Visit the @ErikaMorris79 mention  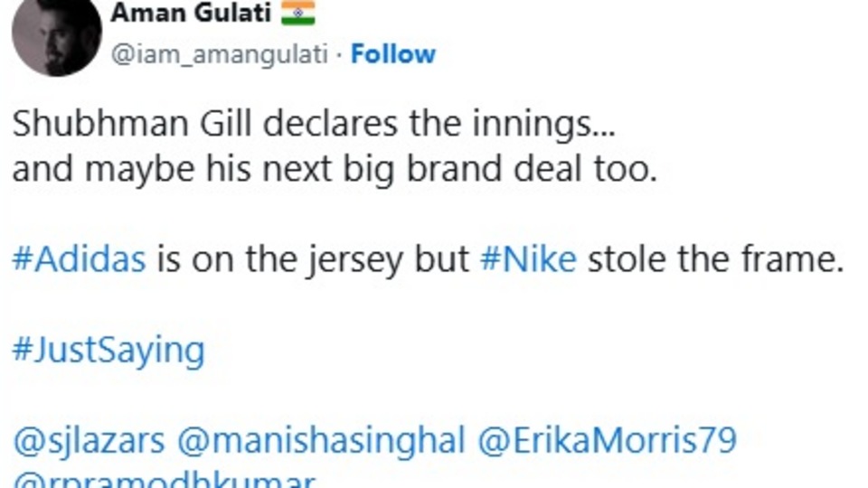tap(607, 440)
